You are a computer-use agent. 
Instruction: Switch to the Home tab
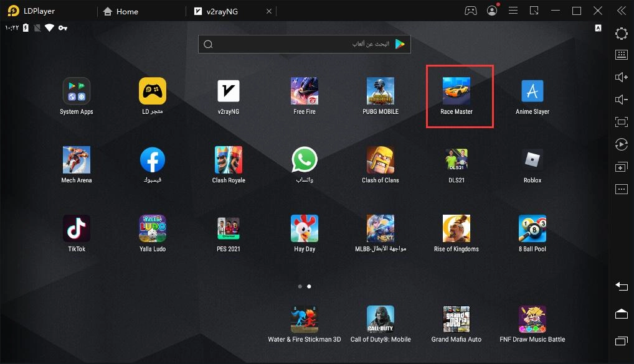point(120,11)
